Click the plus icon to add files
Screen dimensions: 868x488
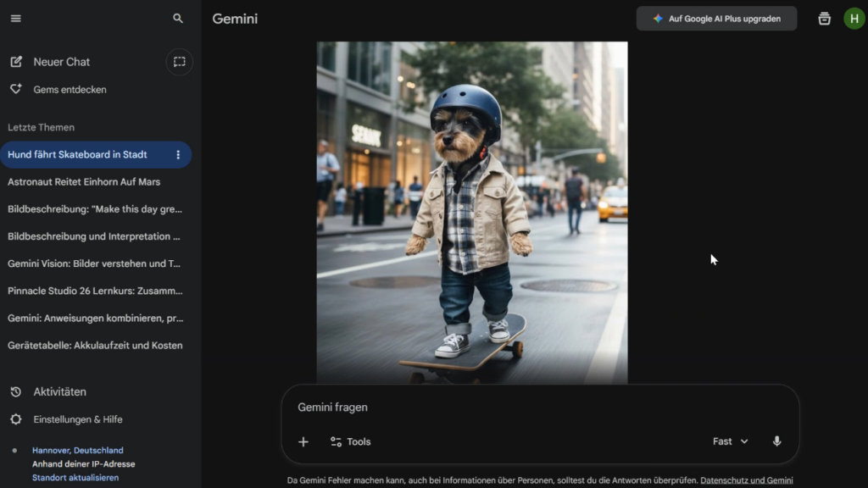(303, 441)
